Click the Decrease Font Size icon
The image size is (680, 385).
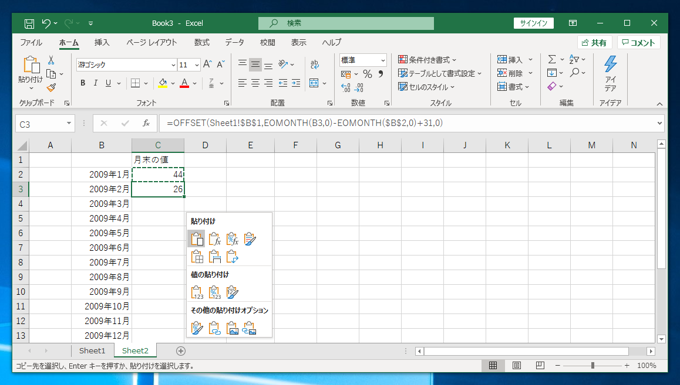[221, 65]
